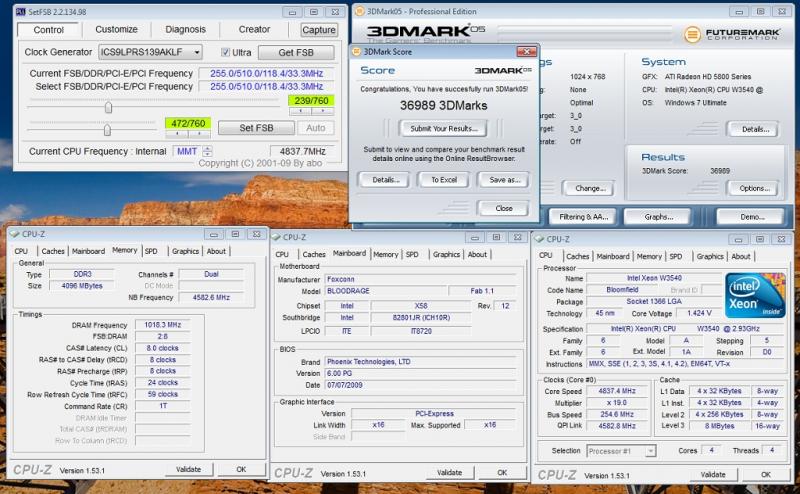This screenshot has height=494, width=800.
Task: Open CPU tab in Mainboard CPU-Z window
Action: (282, 254)
